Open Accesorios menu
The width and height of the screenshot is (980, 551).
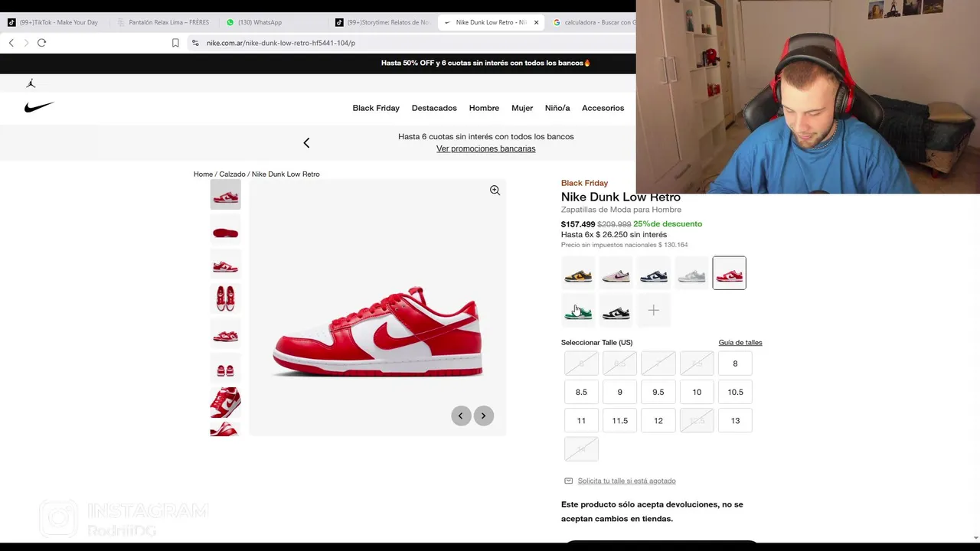coord(603,108)
